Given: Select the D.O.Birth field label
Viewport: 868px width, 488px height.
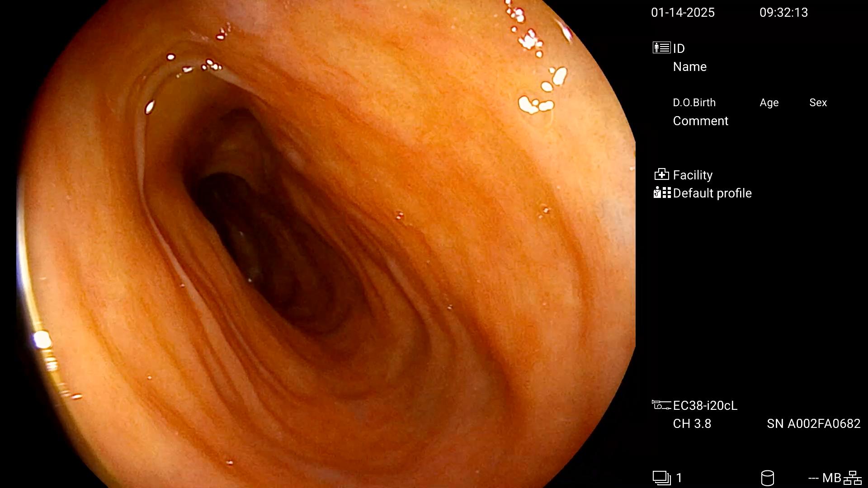Looking at the screenshot, I should tap(694, 103).
